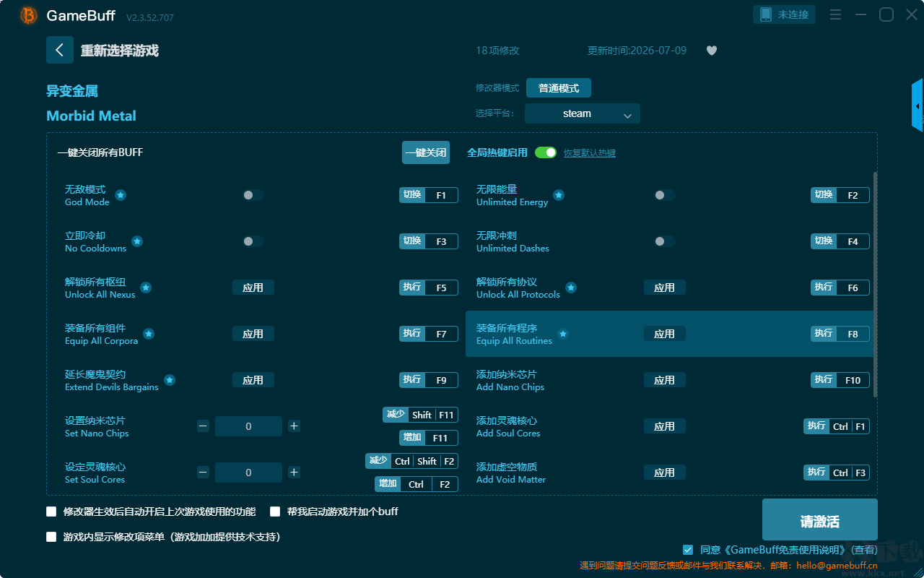924x578 pixels.
Task: Click the star icon beside Extend Devils Bargains
Action: [170, 380]
